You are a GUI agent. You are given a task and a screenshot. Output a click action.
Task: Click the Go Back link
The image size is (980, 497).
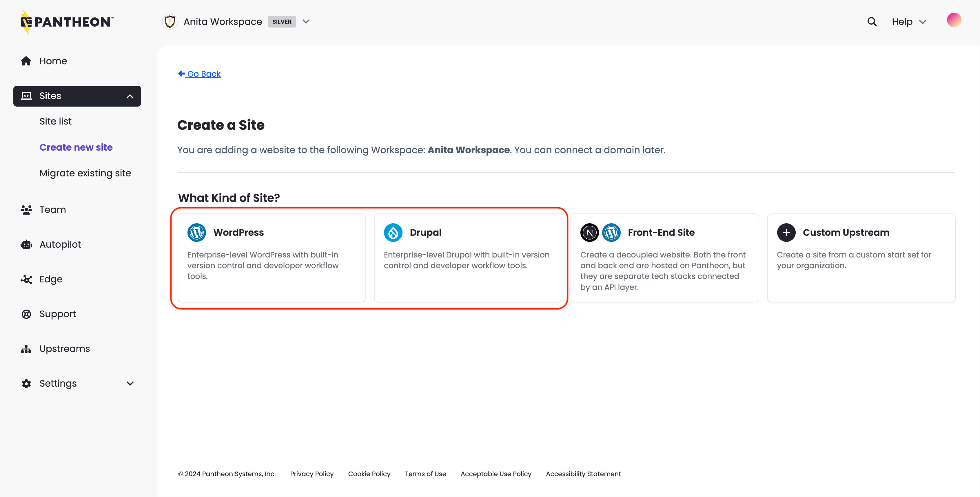pyautogui.click(x=199, y=73)
